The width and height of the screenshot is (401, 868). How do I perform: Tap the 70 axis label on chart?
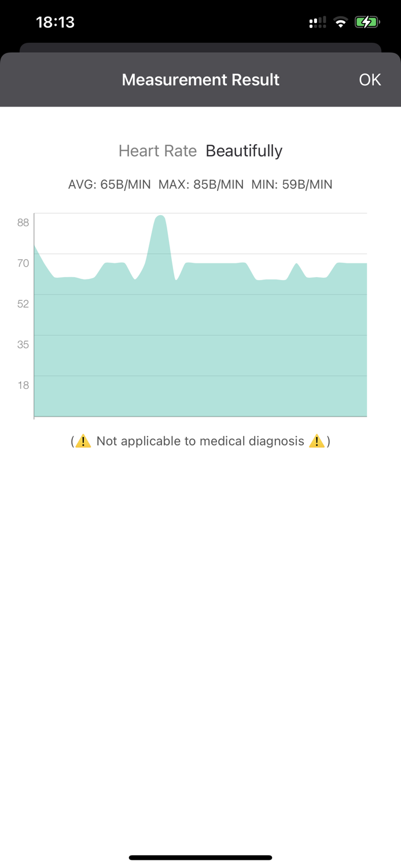tap(23, 263)
